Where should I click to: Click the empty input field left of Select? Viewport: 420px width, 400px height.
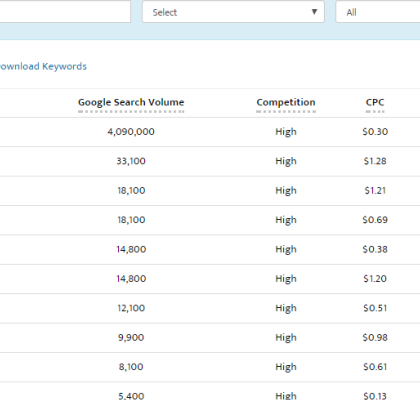(65, 11)
